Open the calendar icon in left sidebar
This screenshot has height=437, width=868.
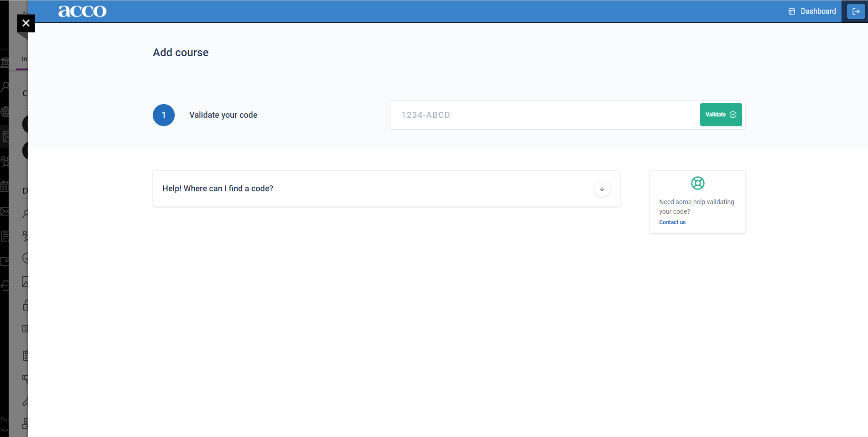click(x=5, y=186)
